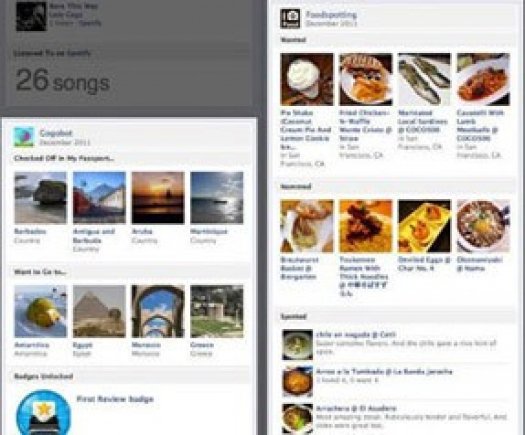Image resolution: width=525 pixels, height=435 pixels.
Task: Select the Egypt pyramid photo
Action: [x=99, y=311]
